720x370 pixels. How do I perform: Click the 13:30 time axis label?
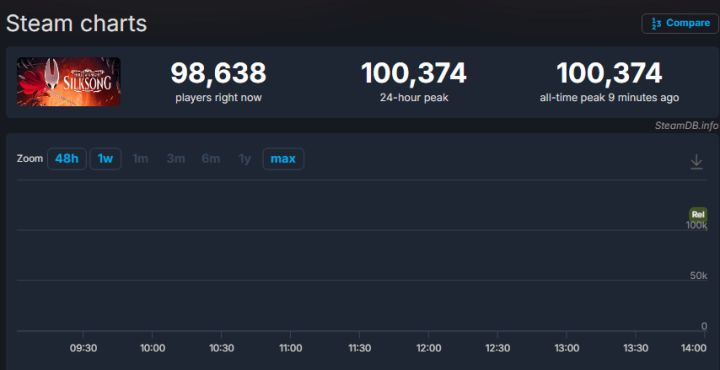click(x=636, y=348)
